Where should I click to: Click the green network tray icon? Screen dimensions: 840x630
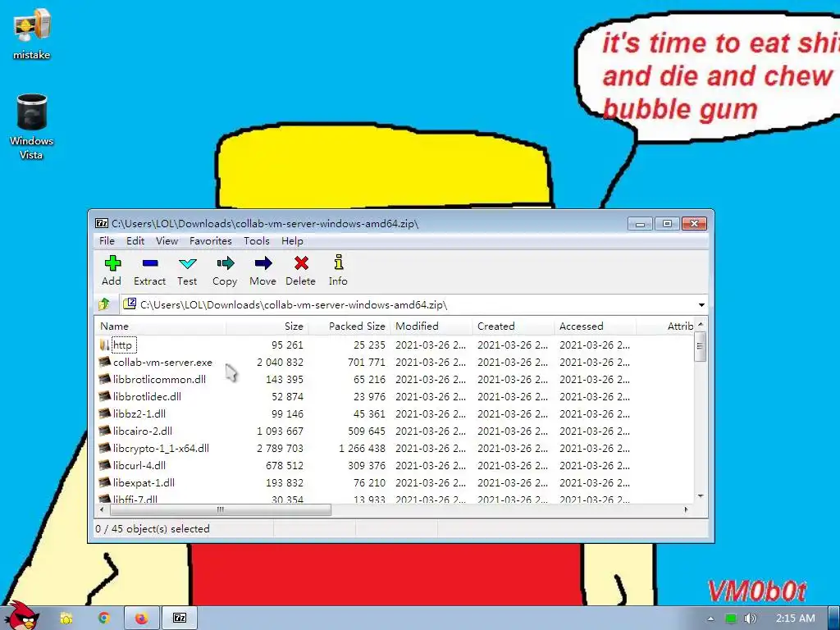tap(730, 619)
